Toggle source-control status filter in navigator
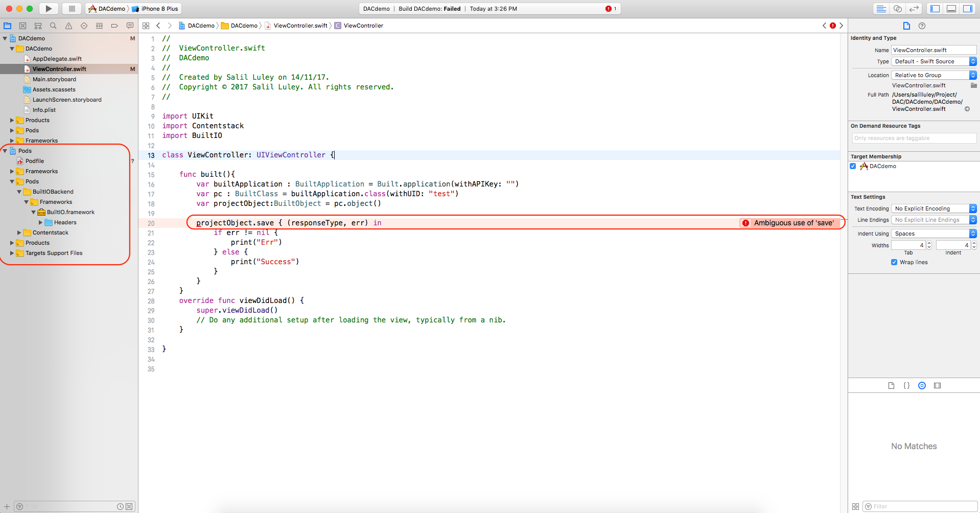Image resolution: width=980 pixels, height=513 pixels. pyautogui.click(x=129, y=506)
